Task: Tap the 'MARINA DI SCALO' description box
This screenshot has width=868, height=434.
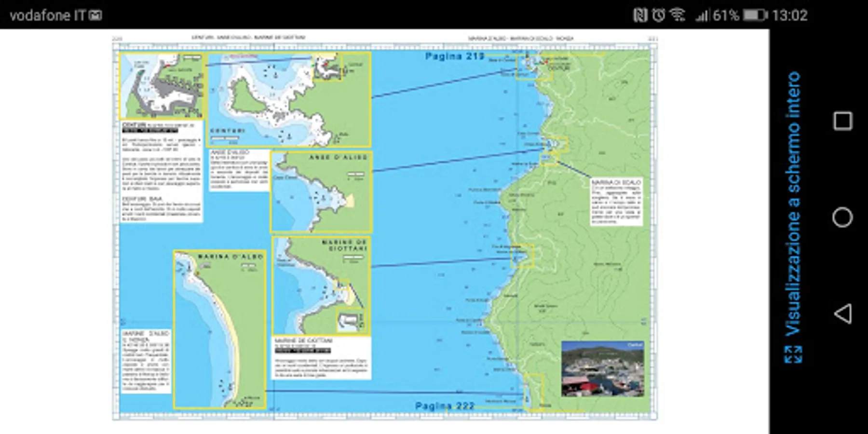Action: pyautogui.click(x=617, y=202)
